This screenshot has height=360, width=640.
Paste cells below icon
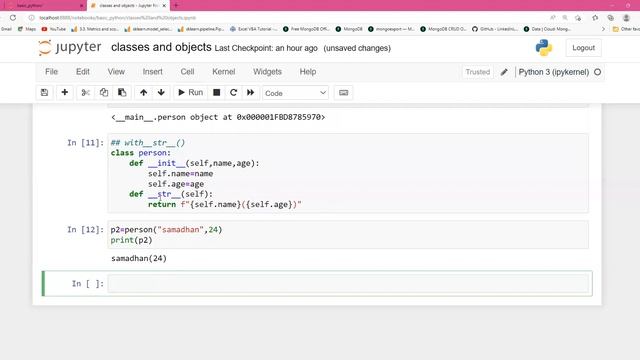(x=122, y=93)
